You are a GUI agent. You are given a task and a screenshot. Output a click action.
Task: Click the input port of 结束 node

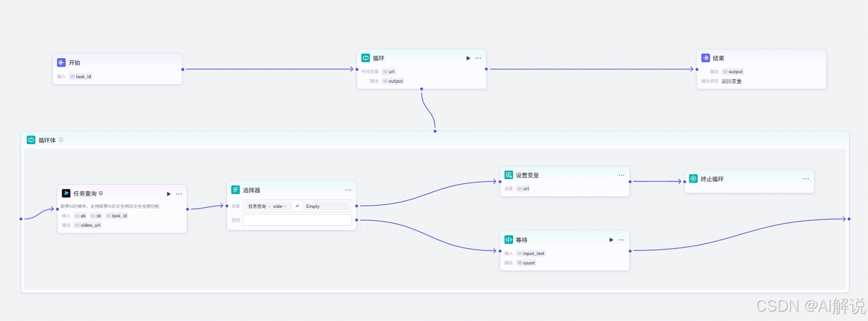697,69
